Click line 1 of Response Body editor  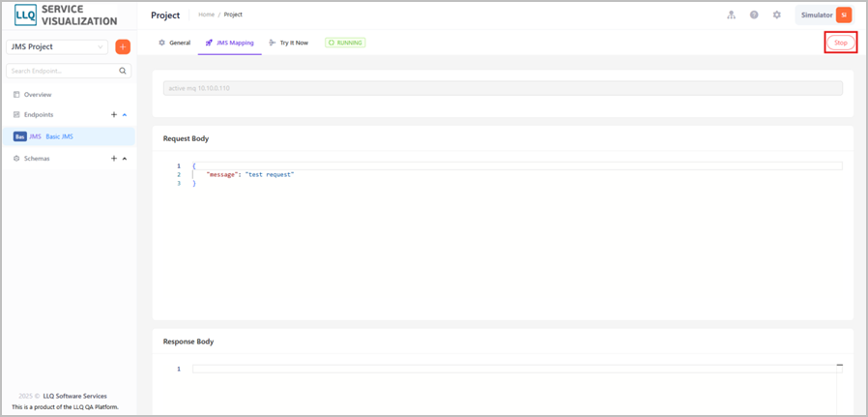[517, 369]
